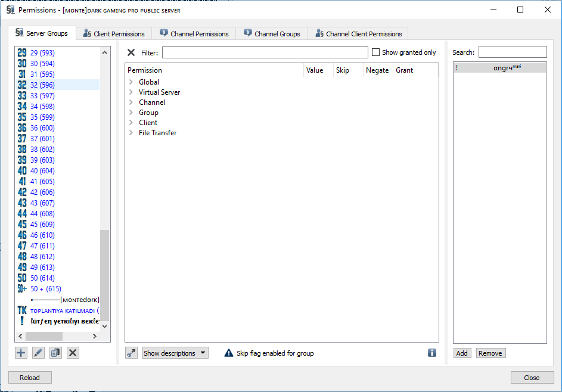
Task: Open the Show descriptions dropdown
Action: click(x=175, y=353)
